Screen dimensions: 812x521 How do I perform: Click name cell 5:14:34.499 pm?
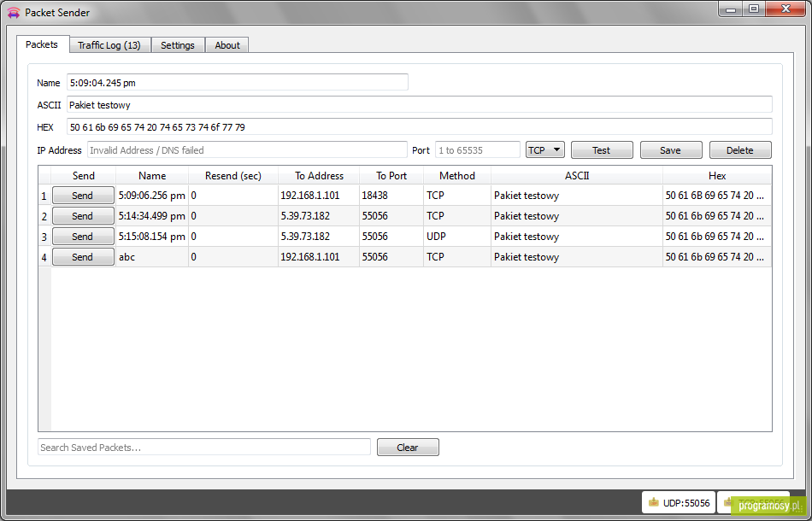click(152, 216)
